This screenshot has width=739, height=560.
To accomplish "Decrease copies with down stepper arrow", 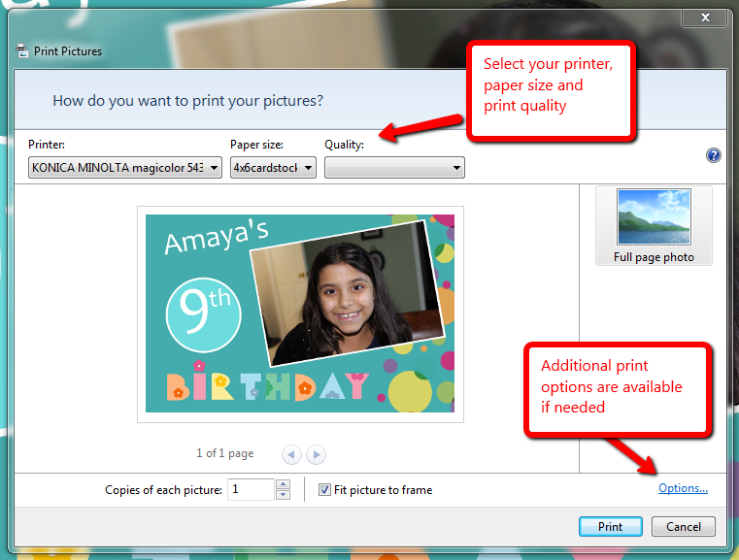I will click(x=283, y=495).
